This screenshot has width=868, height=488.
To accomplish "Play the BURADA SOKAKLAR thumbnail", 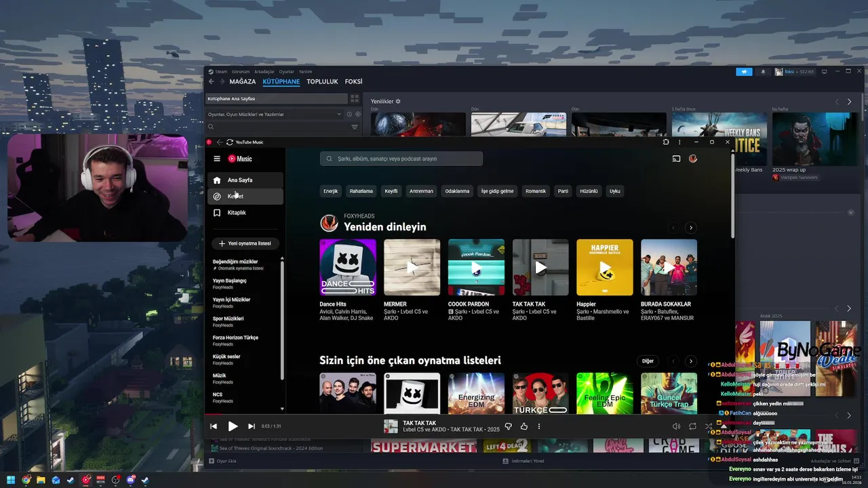I will tap(669, 267).
